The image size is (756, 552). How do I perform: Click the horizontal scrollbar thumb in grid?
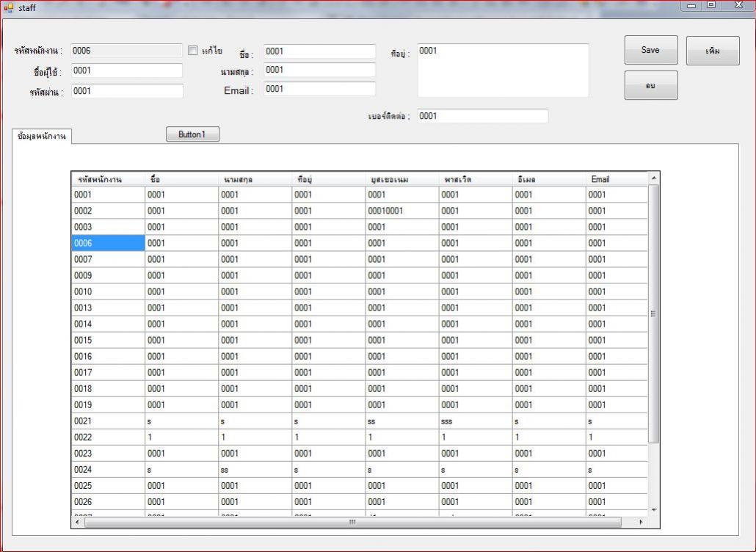(352, 523)
